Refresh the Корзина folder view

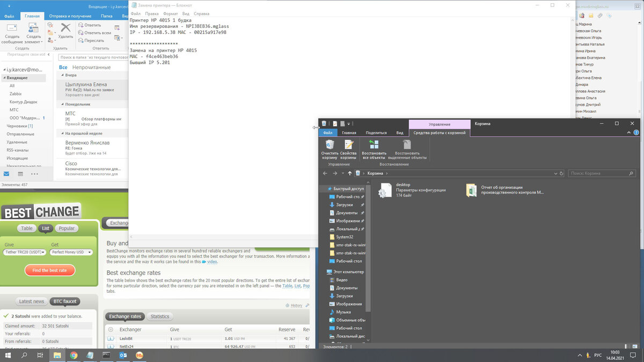561,173
